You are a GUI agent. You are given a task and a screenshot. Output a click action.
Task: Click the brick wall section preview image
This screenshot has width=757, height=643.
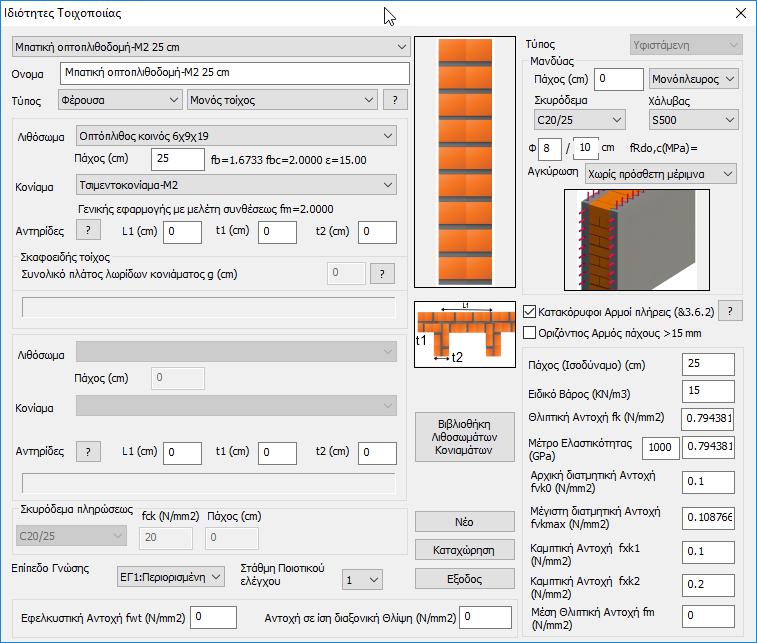[465, 162]
